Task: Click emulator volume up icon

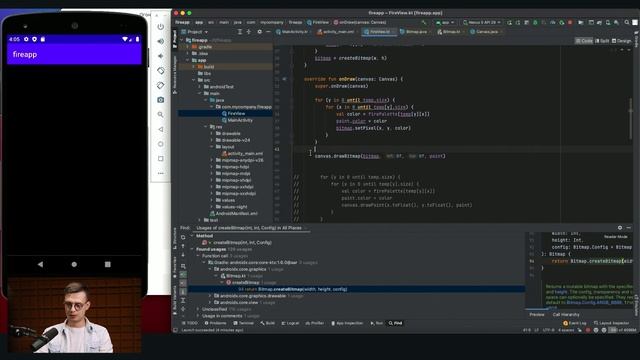Action: click(161, 41)
